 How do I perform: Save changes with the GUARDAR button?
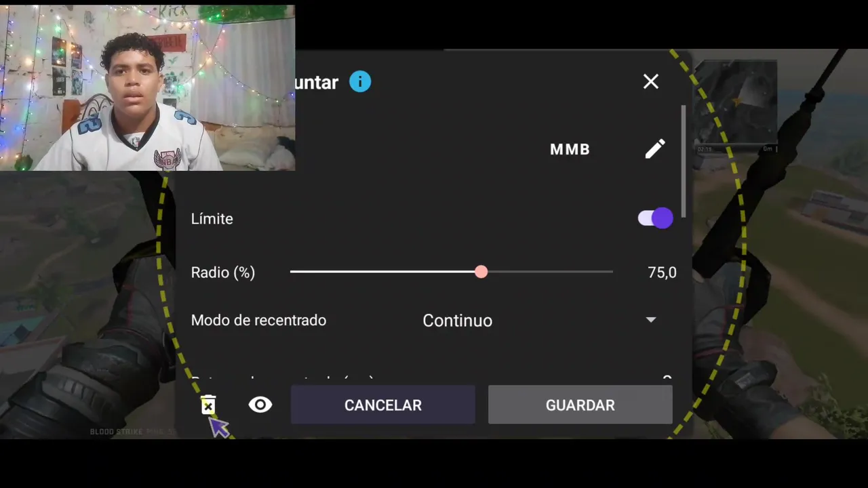[580, 405]
